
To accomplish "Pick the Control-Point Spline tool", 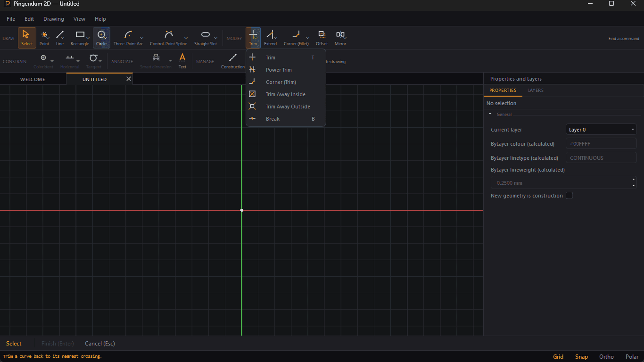I will (x=168, y=38).
